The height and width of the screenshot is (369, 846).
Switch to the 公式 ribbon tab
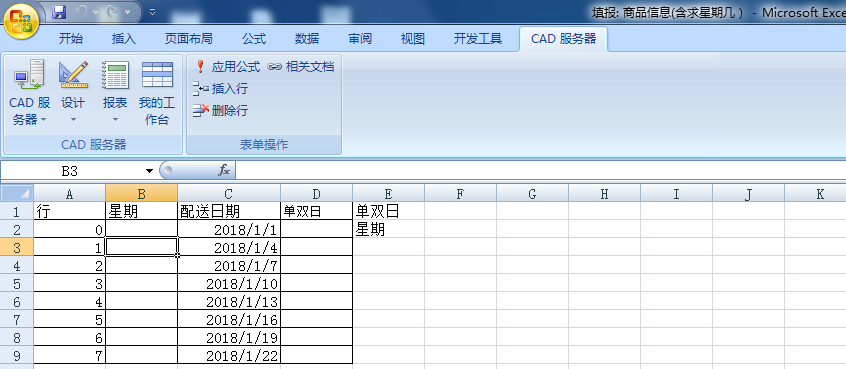pyautogui.click(x=254, y=39)
